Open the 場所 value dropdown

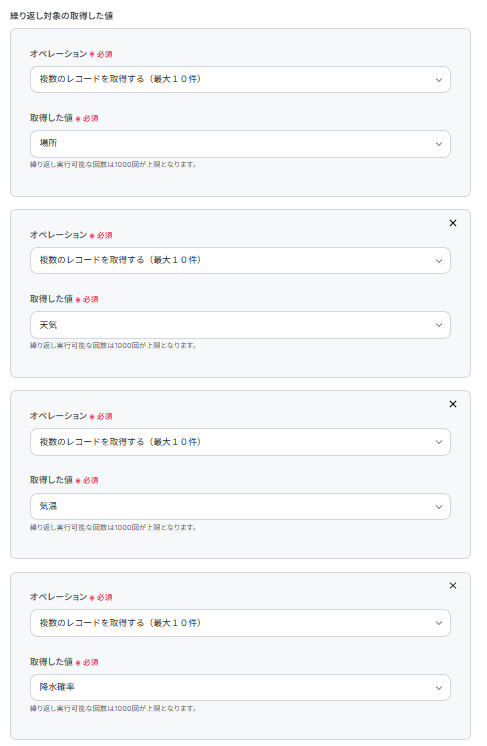240,144
